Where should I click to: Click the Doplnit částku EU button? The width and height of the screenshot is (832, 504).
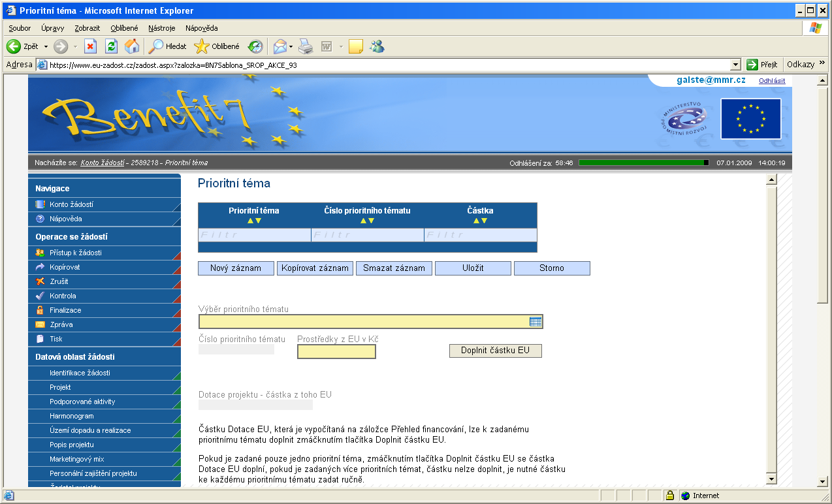point(496,351)
